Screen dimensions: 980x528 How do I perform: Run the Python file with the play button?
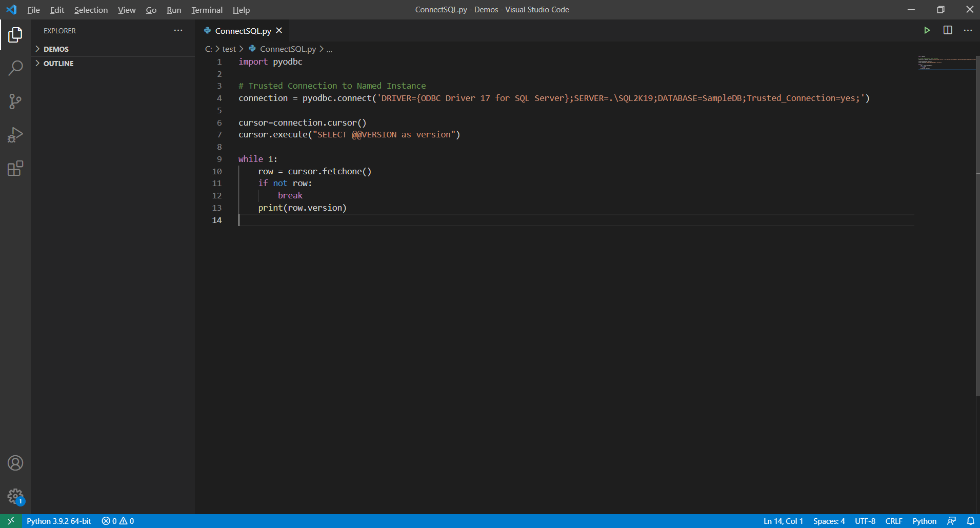928,30
